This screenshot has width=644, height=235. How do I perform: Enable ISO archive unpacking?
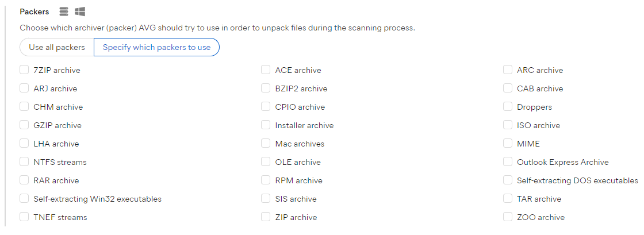pos(508,125)
